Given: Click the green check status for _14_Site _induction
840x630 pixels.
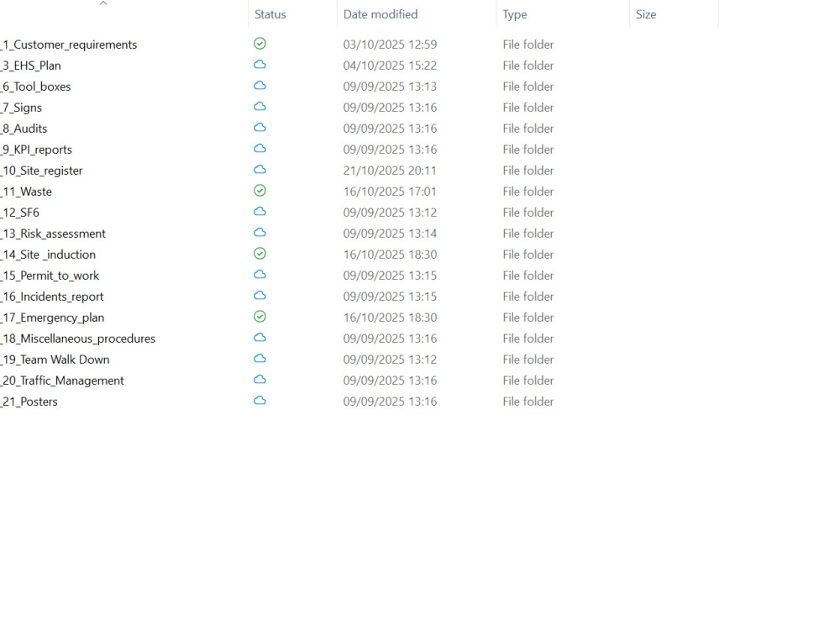Looking at the screenshot, I should pyautogui.click(x=260, y=254).
